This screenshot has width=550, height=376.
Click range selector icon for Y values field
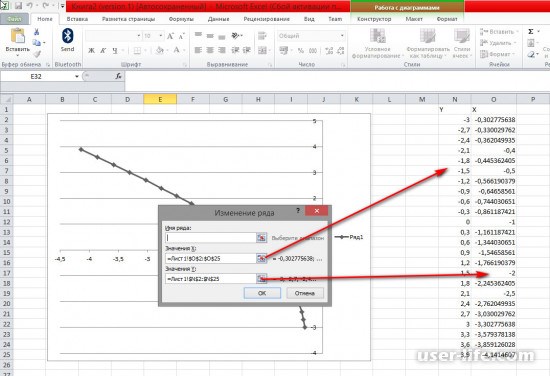tap(261, 279)
